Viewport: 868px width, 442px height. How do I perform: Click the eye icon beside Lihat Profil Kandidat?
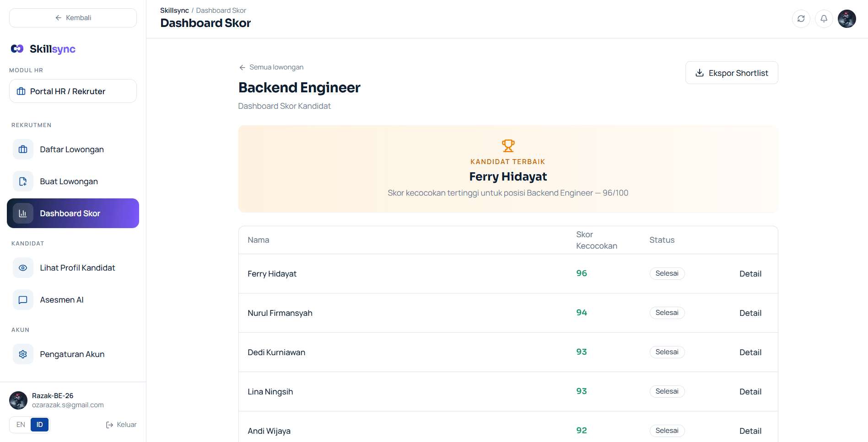(23, 268)
